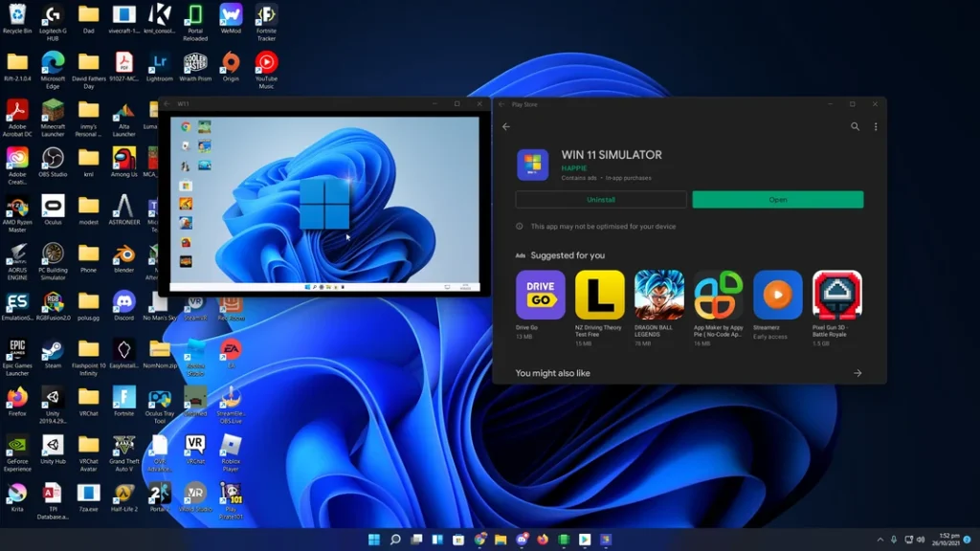Click the Windows Start button on taskbar
The height and width of the screenshot is (551, 980).
(x=372, y=540)
